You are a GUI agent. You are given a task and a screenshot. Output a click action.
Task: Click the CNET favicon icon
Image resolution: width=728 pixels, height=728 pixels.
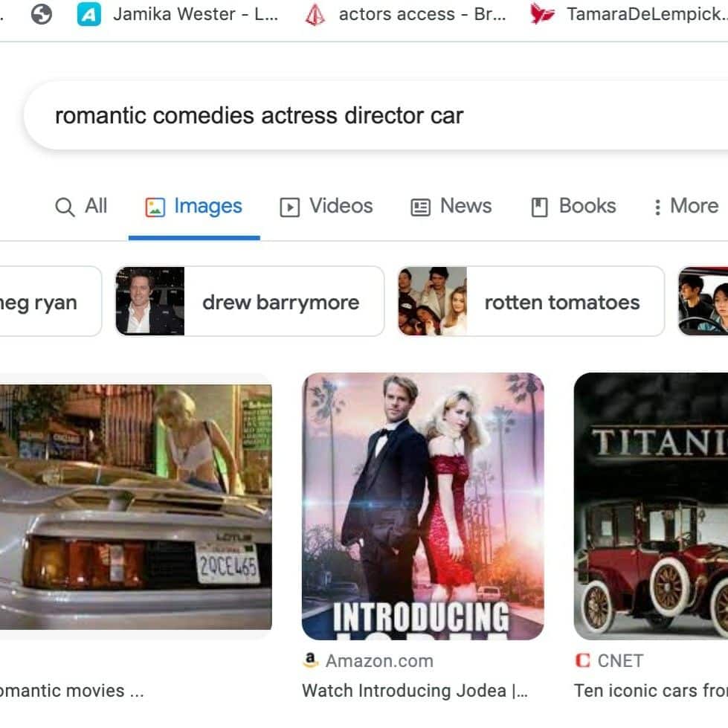click(582, 660)
